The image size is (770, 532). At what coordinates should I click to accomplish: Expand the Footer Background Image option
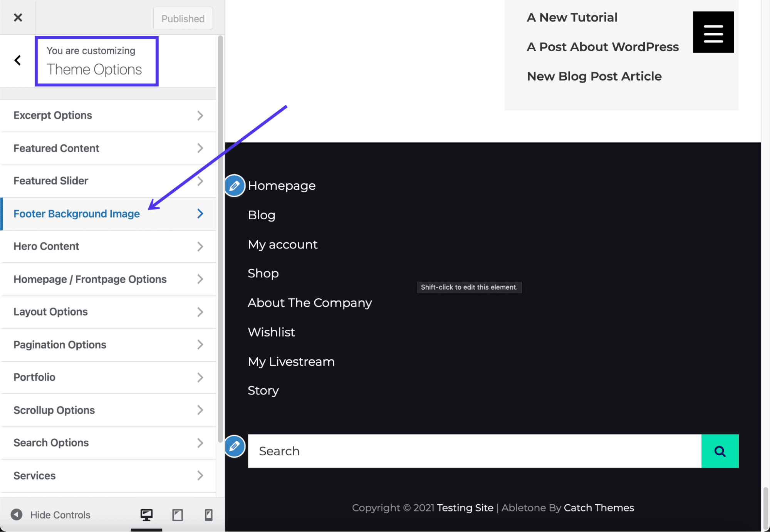pos(201,213)
